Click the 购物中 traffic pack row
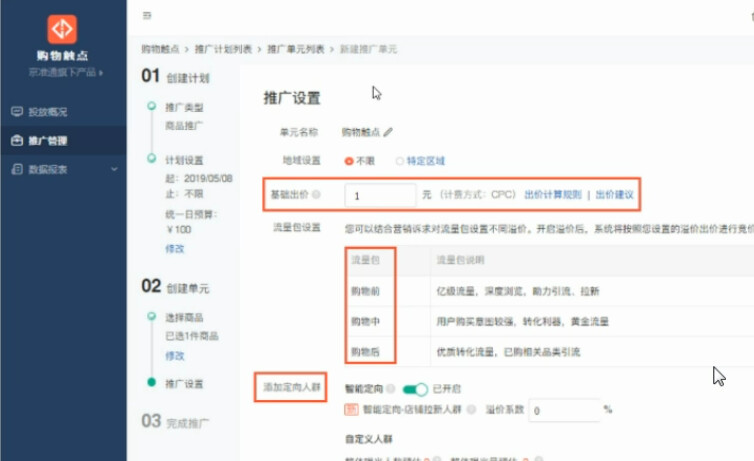Screen dimensions: 754x461 365,321
